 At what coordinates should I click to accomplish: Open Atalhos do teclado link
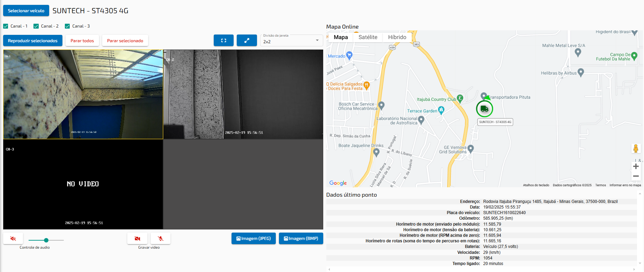[536, 185]
